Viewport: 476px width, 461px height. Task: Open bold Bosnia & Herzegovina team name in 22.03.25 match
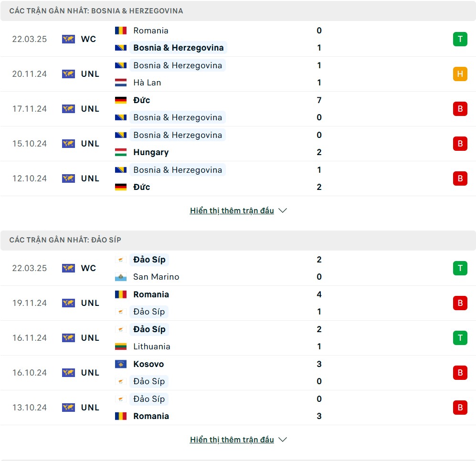[x=179, y=48]
